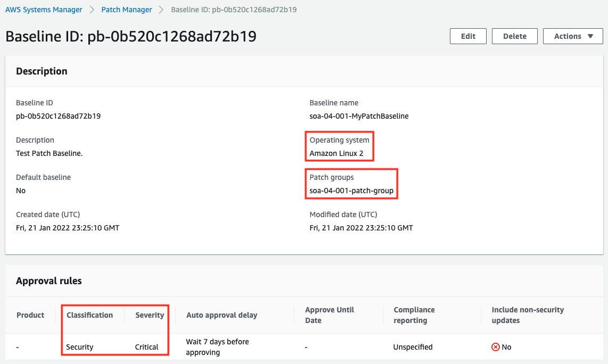Click the Approval rules section header
This screenshot has height=364, width=608.
pos(48,280)
